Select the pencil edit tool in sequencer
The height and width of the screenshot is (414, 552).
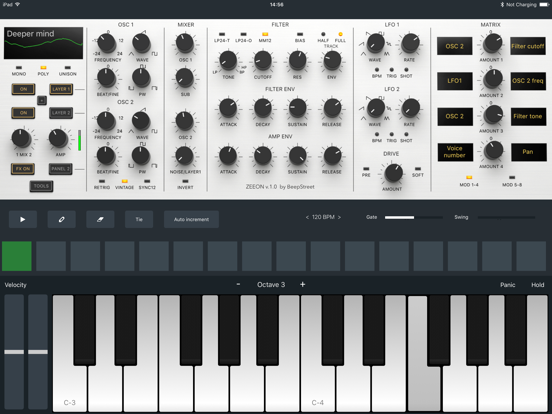coord(62,219)
